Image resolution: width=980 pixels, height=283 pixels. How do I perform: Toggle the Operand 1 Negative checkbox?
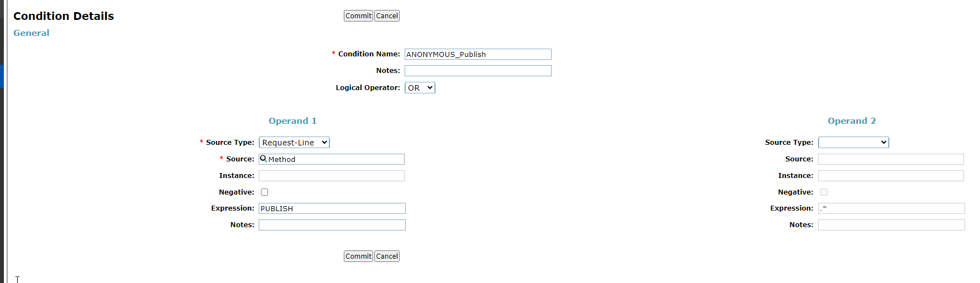click(x=265, y=192)
